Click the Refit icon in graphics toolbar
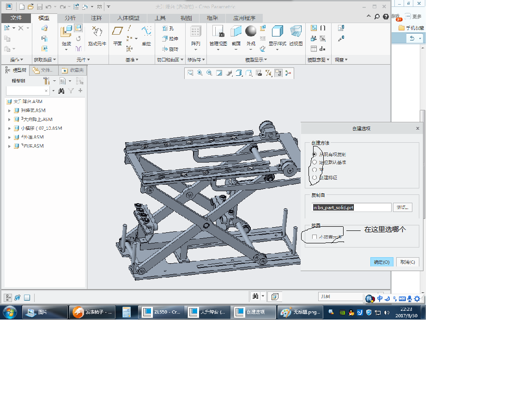This screenshot has height=399, width=532. click(190, 73)
